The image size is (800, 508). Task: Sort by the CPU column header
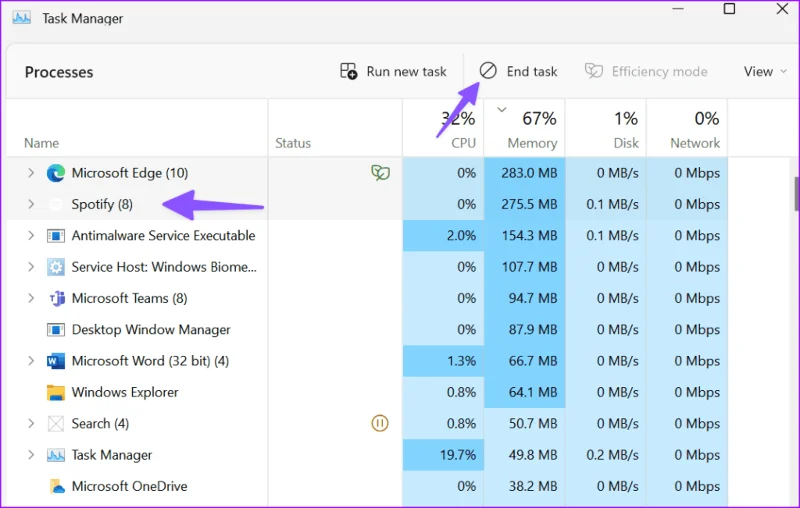pos(463,143)
